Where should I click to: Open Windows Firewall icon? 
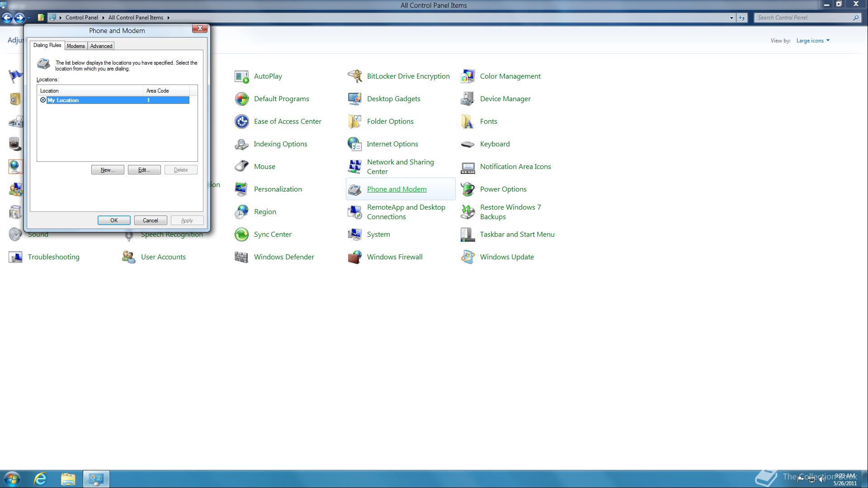pos(354,257)
